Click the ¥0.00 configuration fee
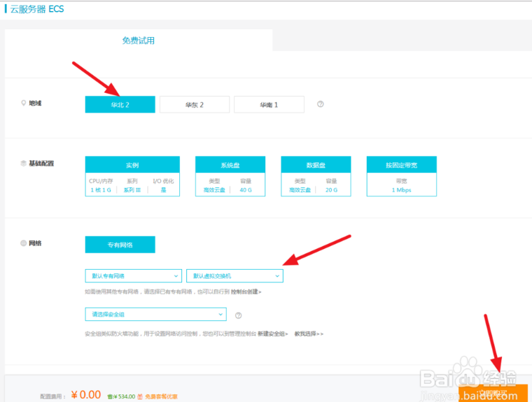This screenshot has width=532, height=402. pyautogui.click(x=86, y=394)
